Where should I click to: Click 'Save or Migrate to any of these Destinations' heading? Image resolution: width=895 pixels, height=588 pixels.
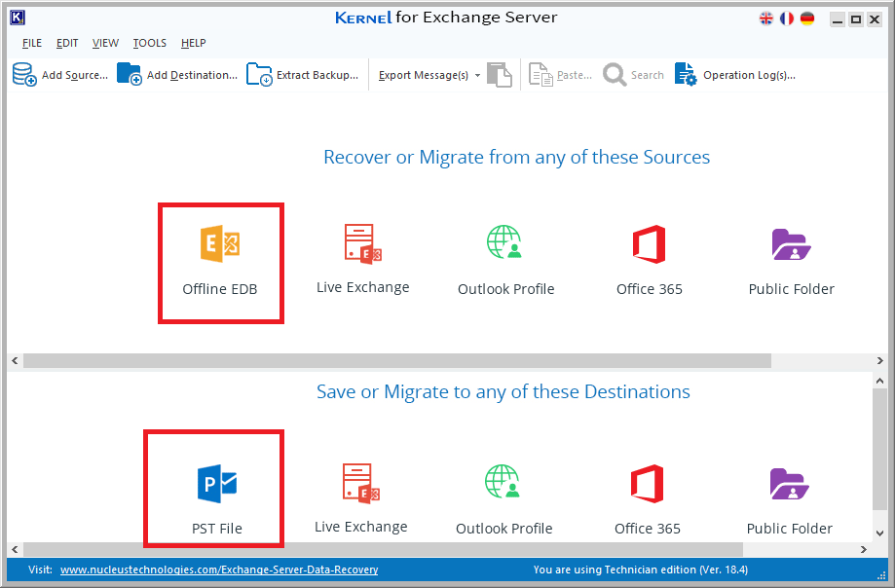click(x=503, y=391)
